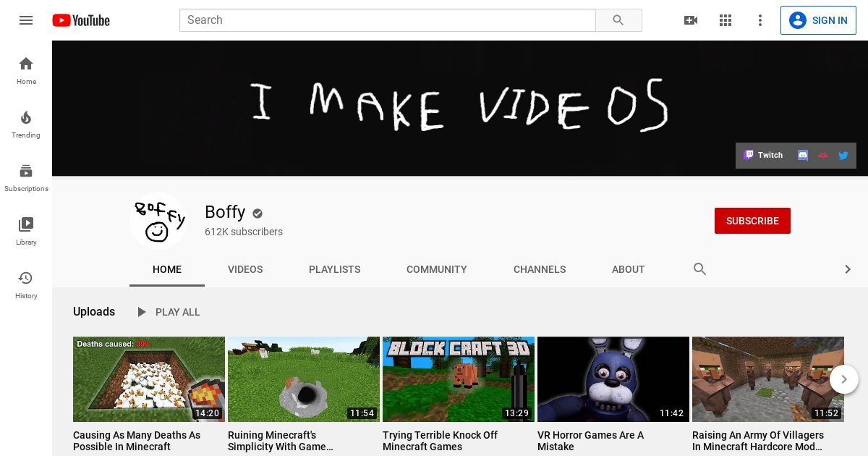Open Trending in the sidebar

pyautogui.click(x=26, y=124)
